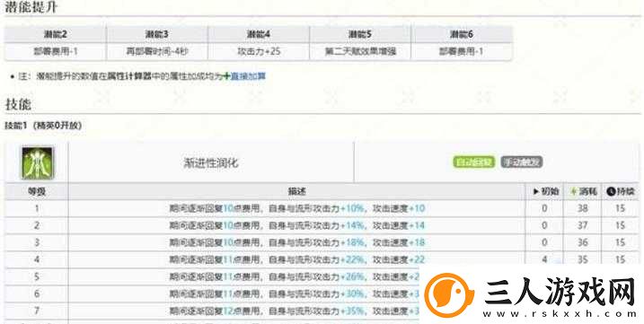Click the lightning icon beside 消耗
The image size is (644, 324).
pos(574,191)
